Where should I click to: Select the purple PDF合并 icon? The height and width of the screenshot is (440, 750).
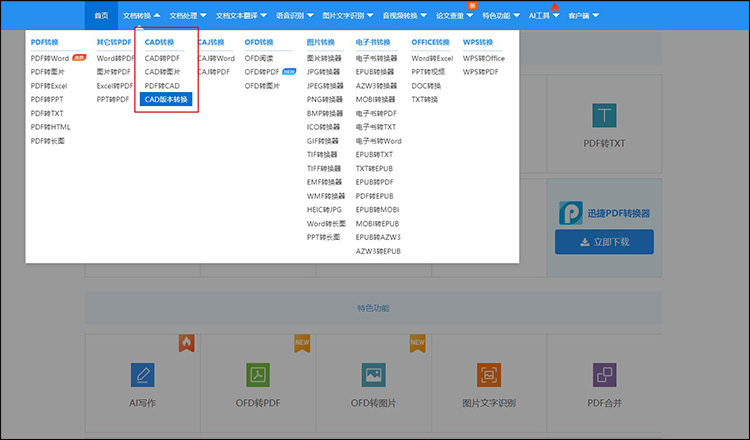pos(605,374)
